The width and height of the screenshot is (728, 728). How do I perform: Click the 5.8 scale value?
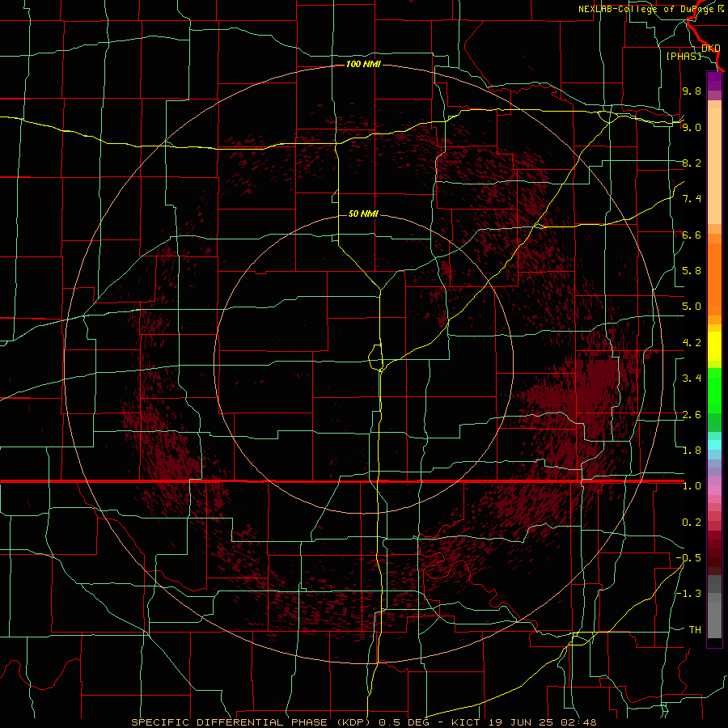click(692, 271)
